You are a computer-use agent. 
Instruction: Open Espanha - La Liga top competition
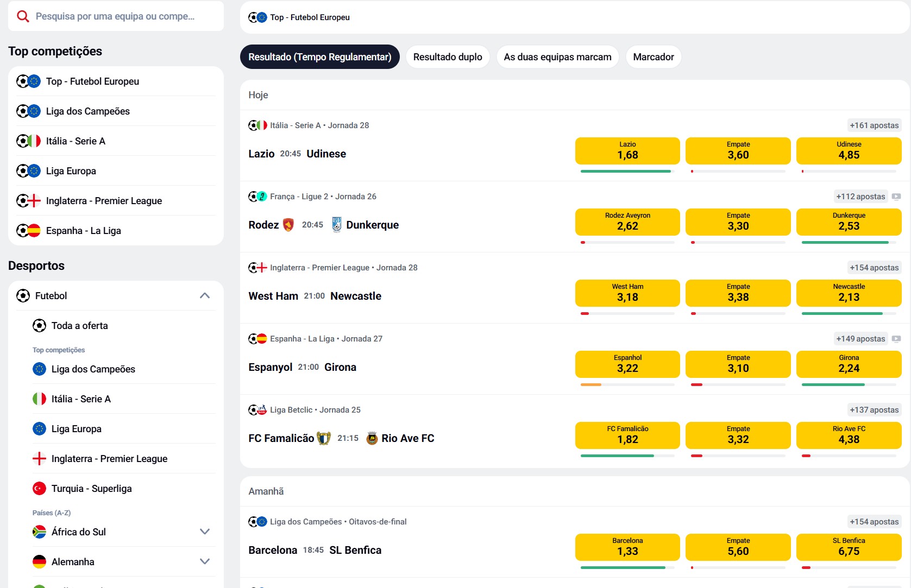click(84, 231)
